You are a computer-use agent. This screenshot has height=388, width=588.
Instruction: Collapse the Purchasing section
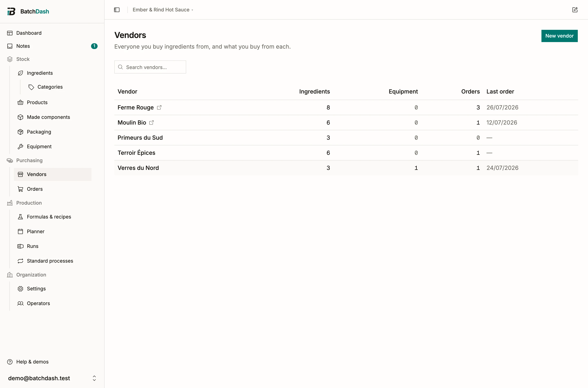coord(29,160)
